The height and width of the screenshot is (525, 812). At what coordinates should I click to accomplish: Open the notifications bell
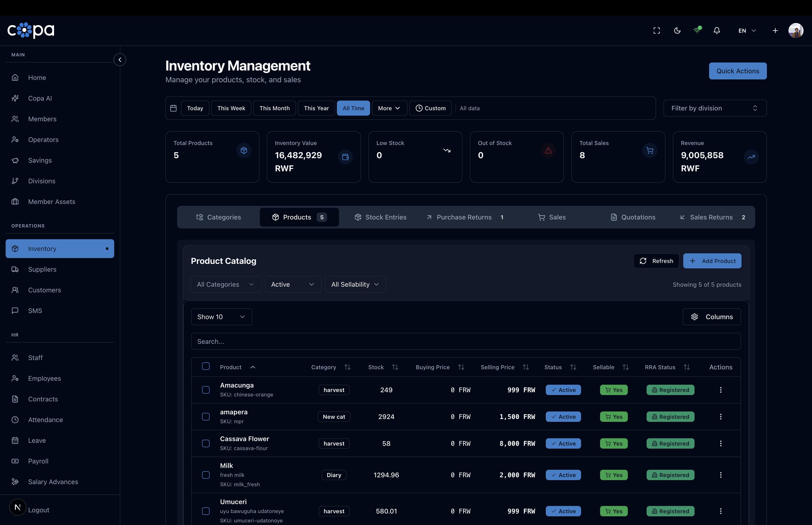click(x=717, y=31)
